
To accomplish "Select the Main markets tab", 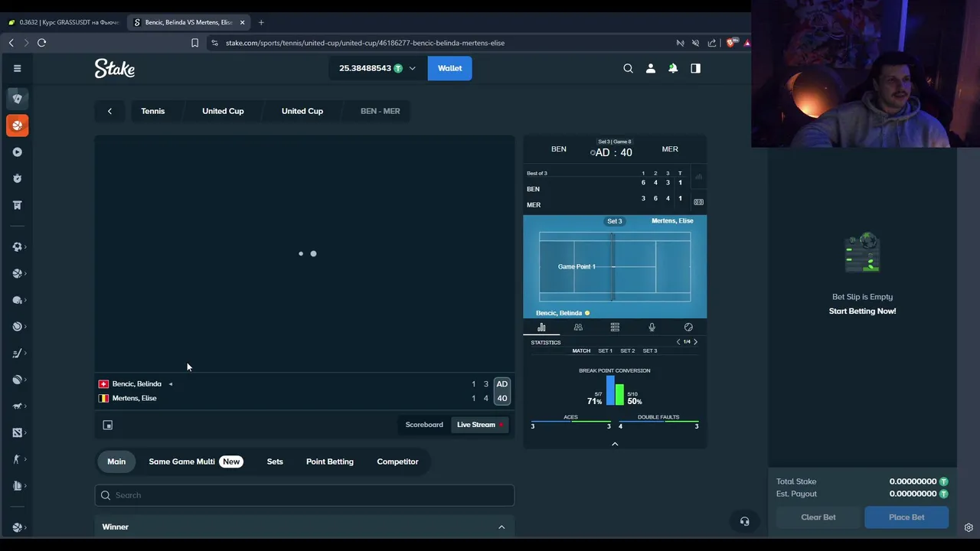I will tap(116, 461).
